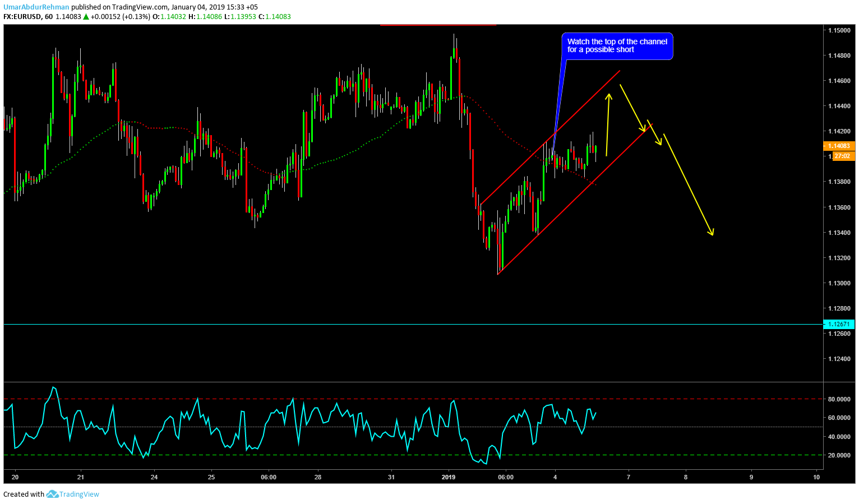Click the date label 20 on time axis
Screen dimensions: 859x504
point(15,477)
